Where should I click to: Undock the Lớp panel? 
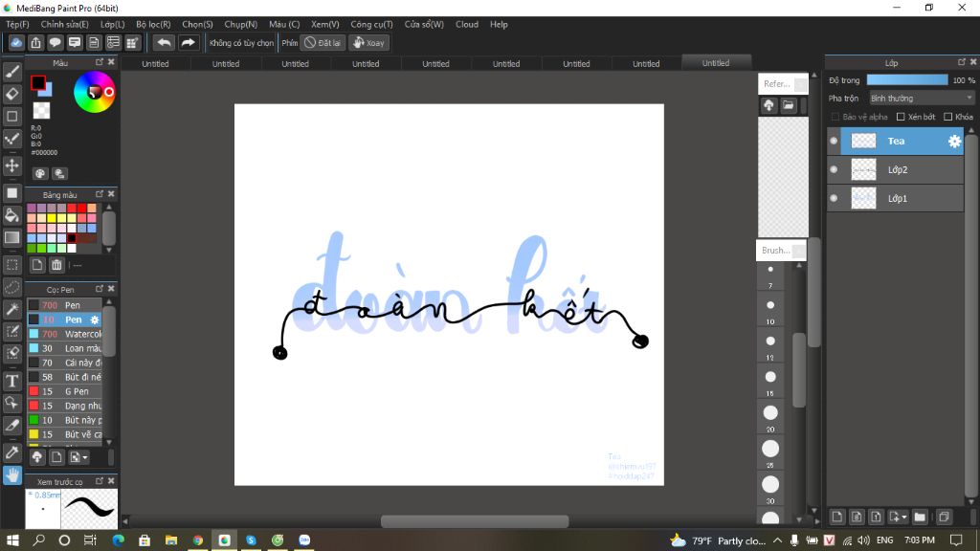tap(962, 62)
